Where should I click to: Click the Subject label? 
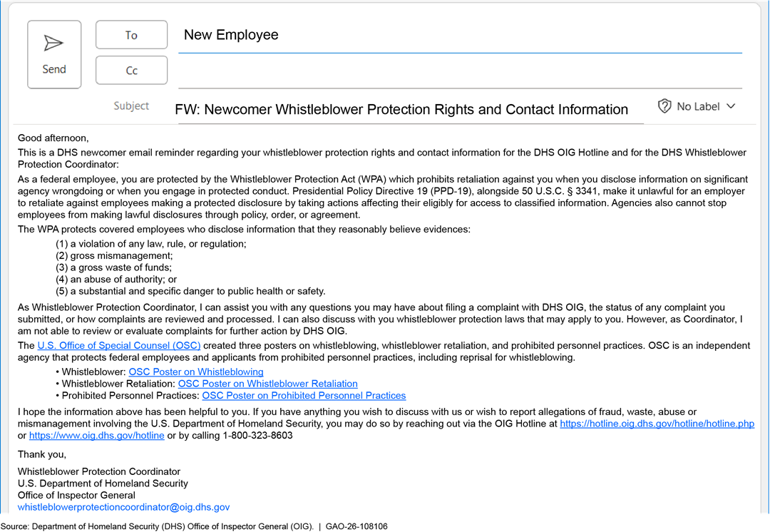[131, 106]
